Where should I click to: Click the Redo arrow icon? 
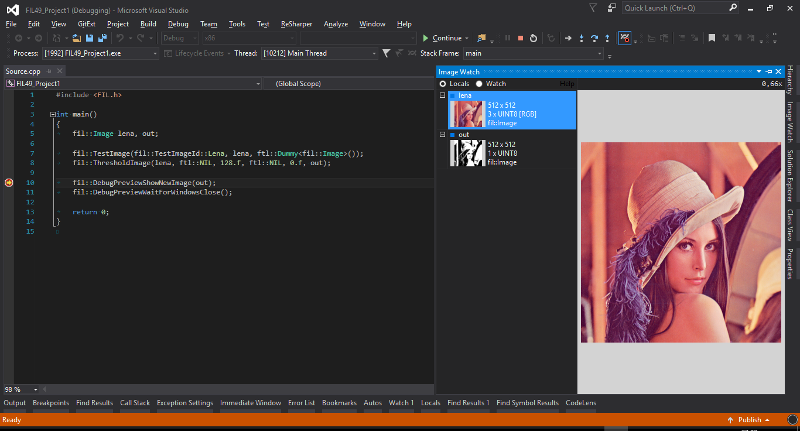pyautogui.click(x=141, y=38)
